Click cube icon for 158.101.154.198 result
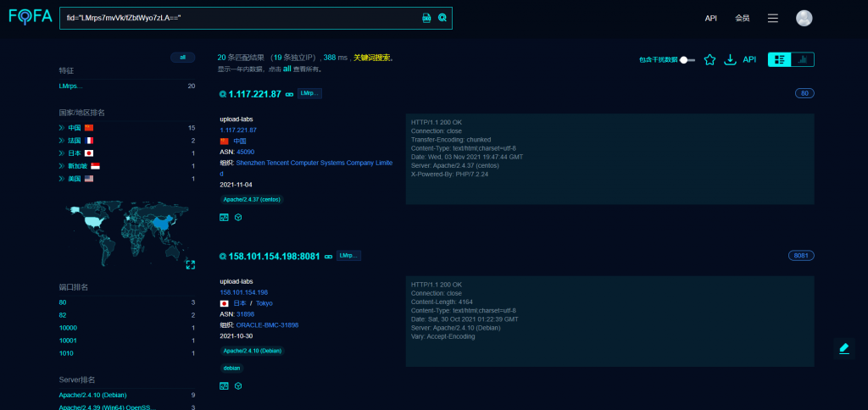This screenshot has height=410, width=868. [x=238, y=385]
